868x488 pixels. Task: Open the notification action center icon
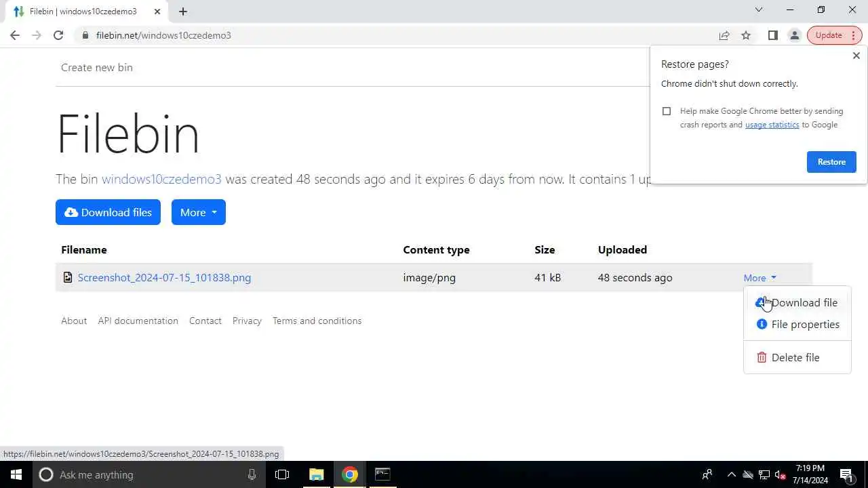846,474
